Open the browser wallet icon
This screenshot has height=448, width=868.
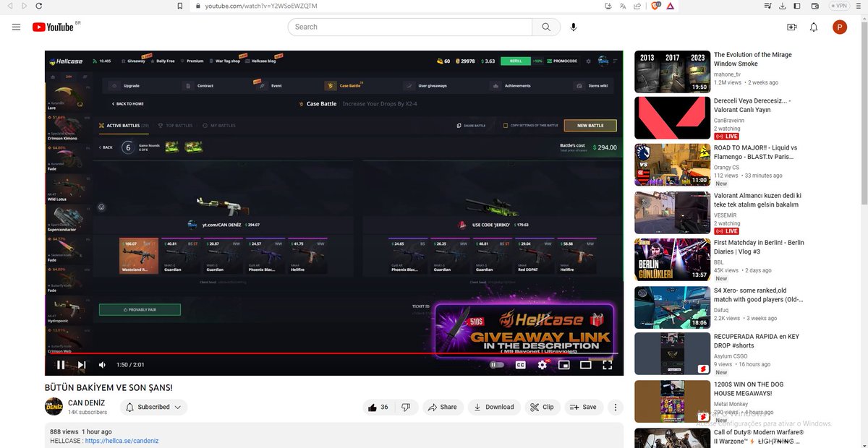(814, 6)
